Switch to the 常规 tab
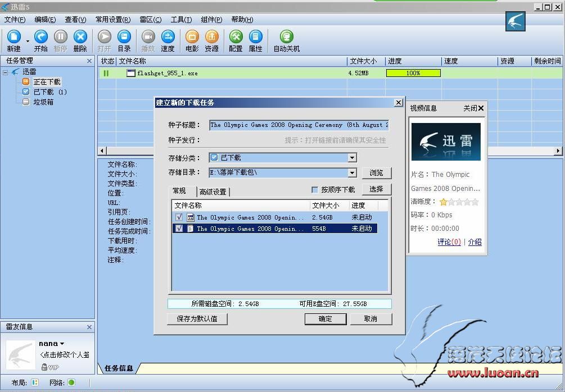 pyautogui.click(x=179, y=191)
